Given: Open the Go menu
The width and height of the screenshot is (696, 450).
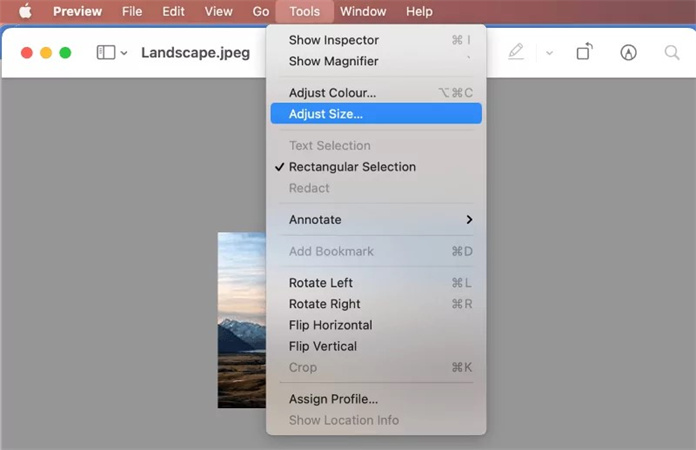Looking at the screenshot, I should [x=261, y=11].
